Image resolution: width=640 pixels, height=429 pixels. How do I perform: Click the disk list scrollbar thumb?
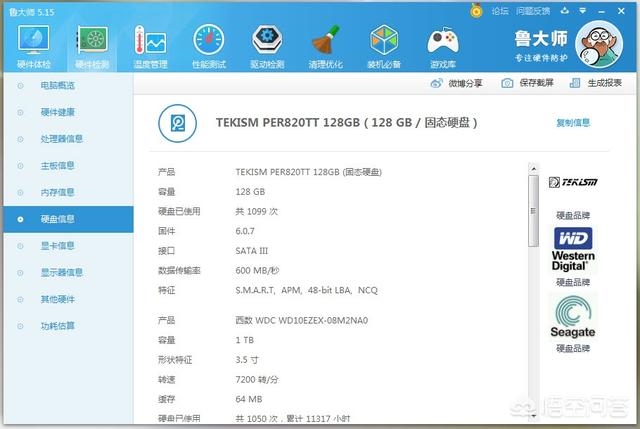533,211
